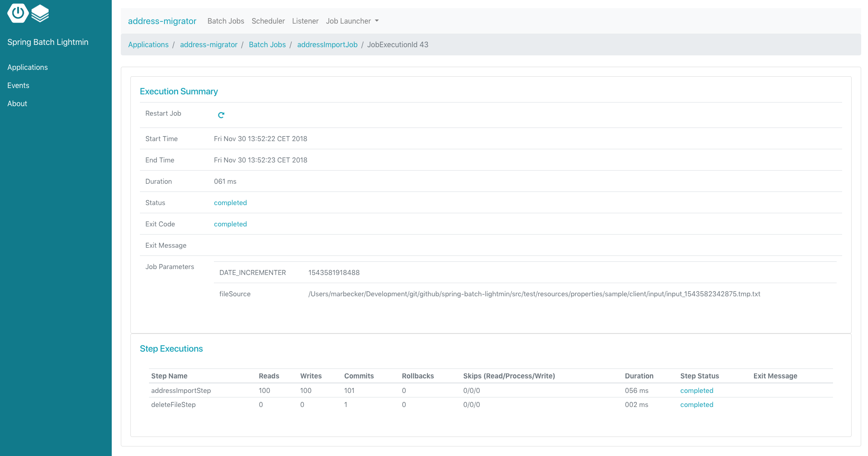Click the restart job refresh icon
This screenshot has height=456, width=868.
[x=221, y=115]
